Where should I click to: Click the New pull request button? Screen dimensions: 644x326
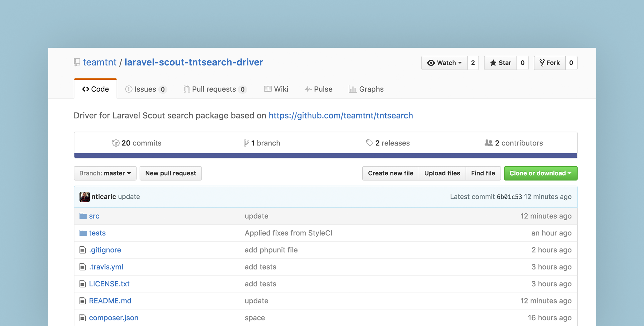(x=171, y=173)
